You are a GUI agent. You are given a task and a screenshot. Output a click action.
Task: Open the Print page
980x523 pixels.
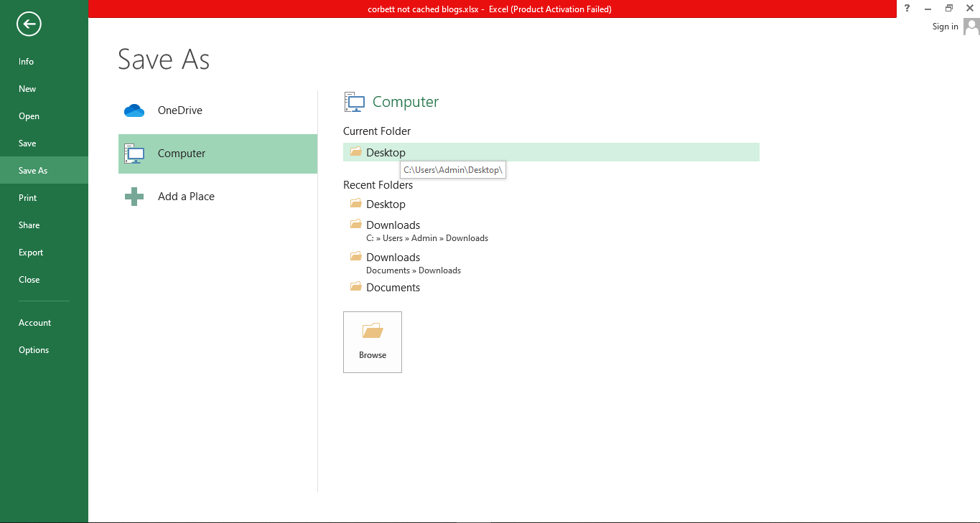(x=44, y=198)
